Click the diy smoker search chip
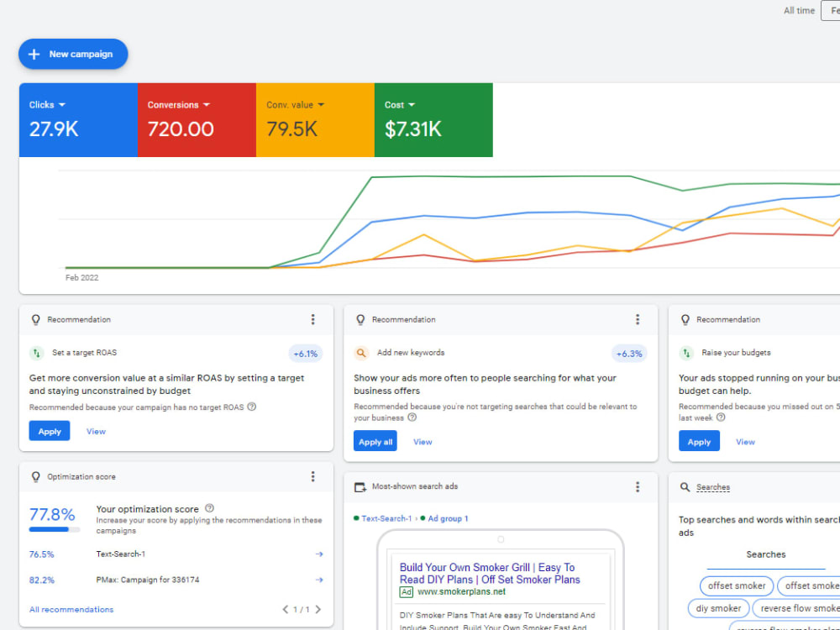Screen dimensions: 840x630 (718, 608)
